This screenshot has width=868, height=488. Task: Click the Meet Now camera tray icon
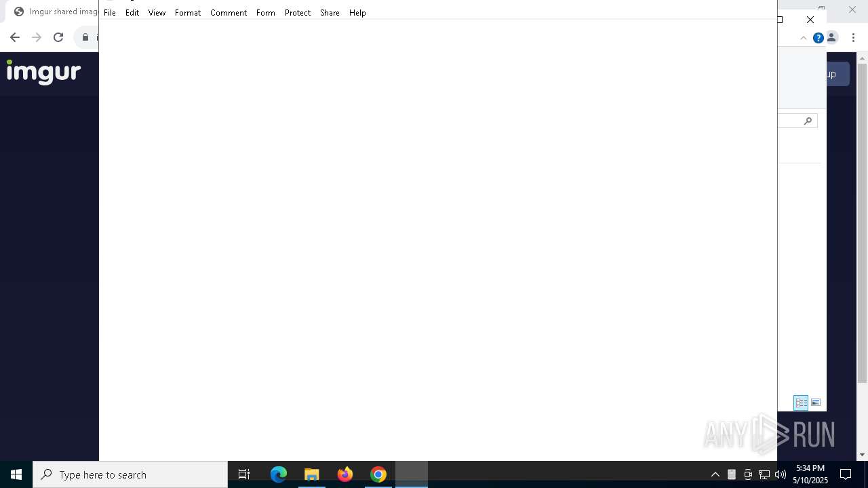click(x=748, y=474)
